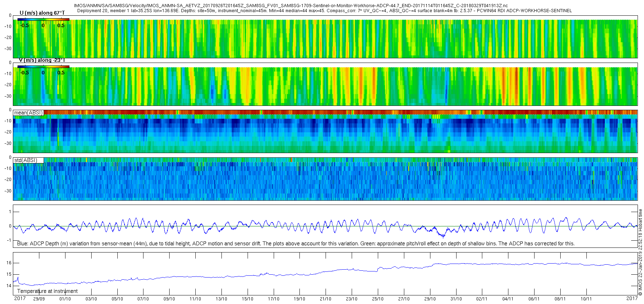Click the U velocity colorbar
Image resolution: width=644 pixels, height=304 pixels.
tap(43, 19)
